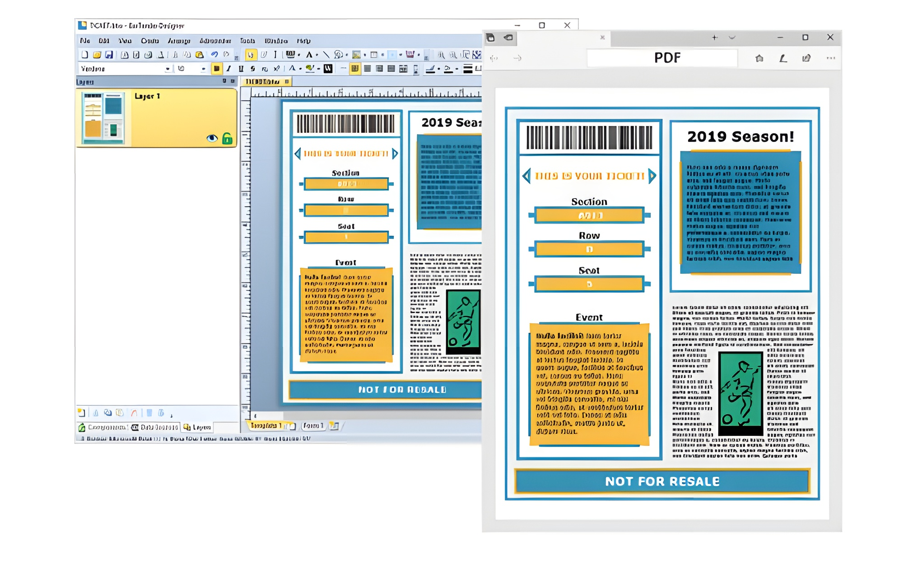This screenshot has height=588, width=913.
Task: Click the PDF viewer home icon
Action: coord(759,58)
